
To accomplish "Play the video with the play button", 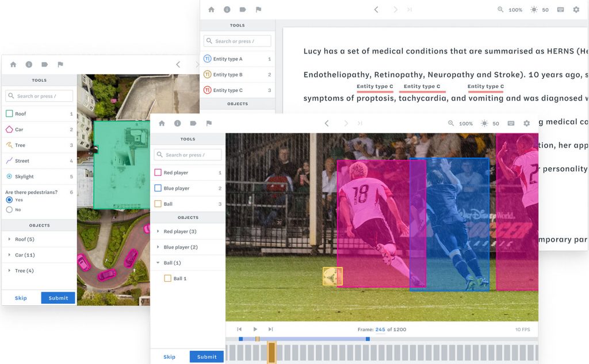I will [255, 329].
